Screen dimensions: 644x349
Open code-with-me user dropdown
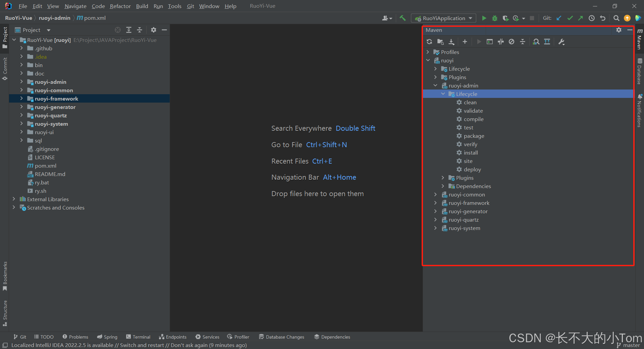pyautogui.click(x=387, y=18)
